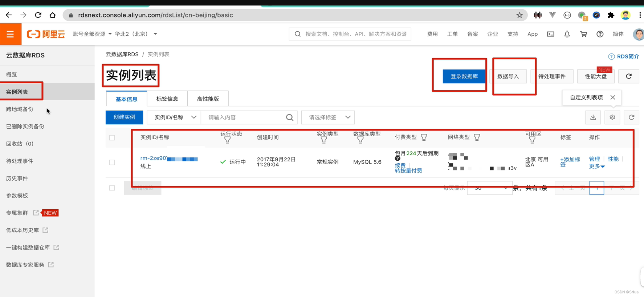
Task: Click the 创建实例 button
Action: click(124, 117)
